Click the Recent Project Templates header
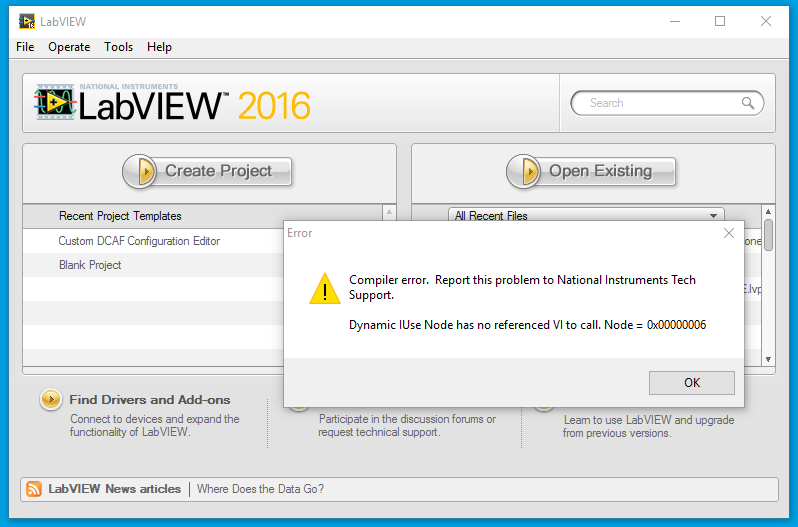 click(120, 216)
